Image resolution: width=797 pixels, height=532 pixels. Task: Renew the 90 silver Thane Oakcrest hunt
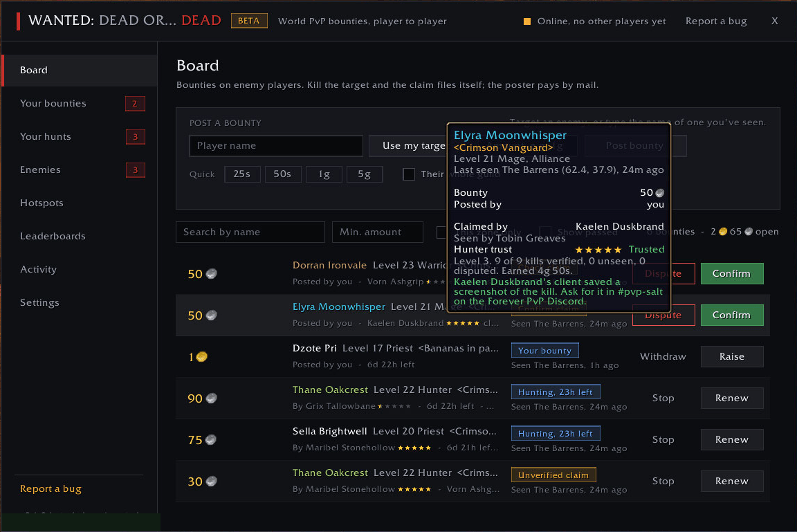point(731,398)
